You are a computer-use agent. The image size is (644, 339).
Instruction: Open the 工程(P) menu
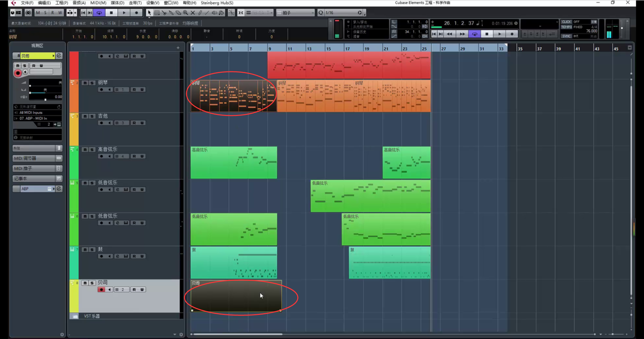[x=62, y=3]
